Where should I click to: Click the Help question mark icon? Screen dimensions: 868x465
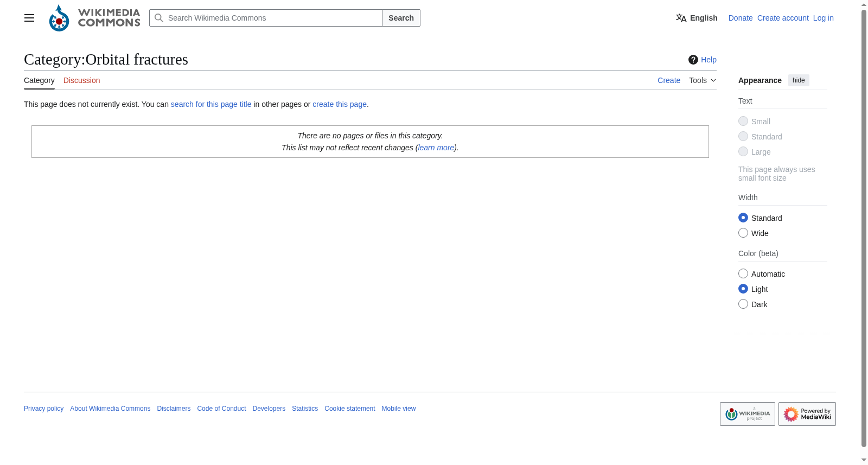693,60
